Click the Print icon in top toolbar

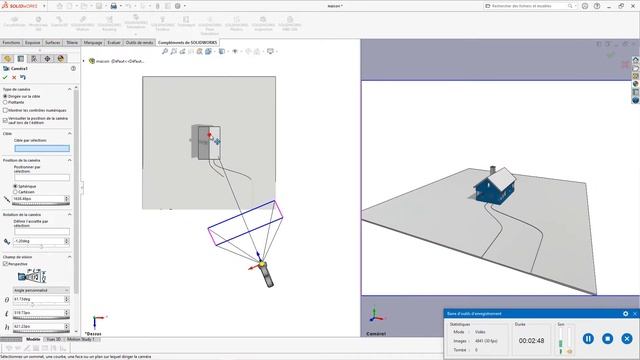(114, 6)
